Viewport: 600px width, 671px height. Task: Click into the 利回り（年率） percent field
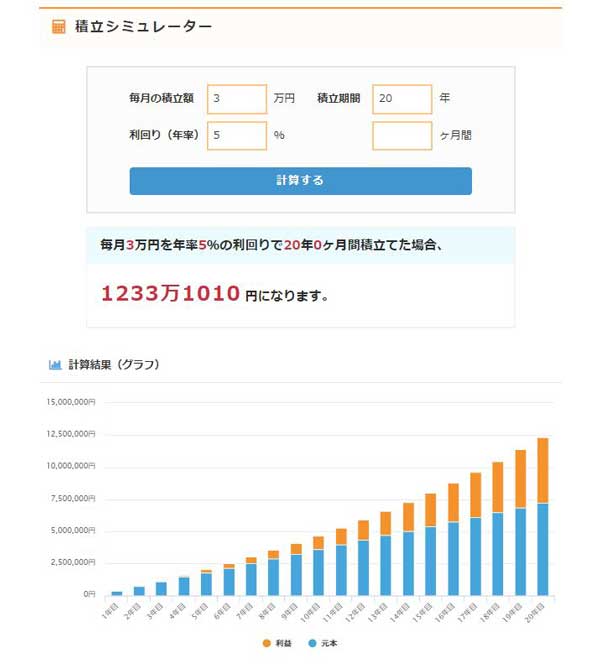(x=237, y=135)
